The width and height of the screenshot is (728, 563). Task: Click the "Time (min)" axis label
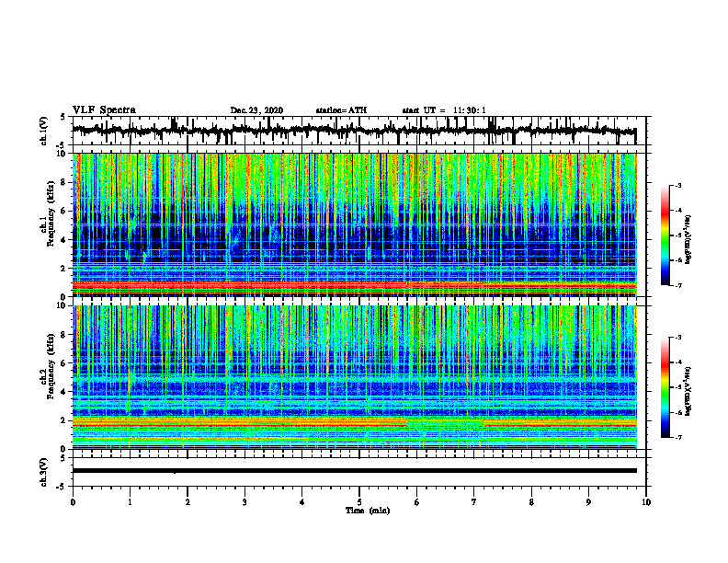tap(368, 511)
